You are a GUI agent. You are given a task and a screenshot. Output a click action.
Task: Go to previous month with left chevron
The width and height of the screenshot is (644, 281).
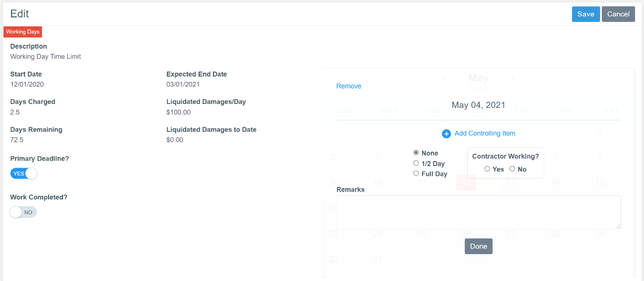(444, 78)
